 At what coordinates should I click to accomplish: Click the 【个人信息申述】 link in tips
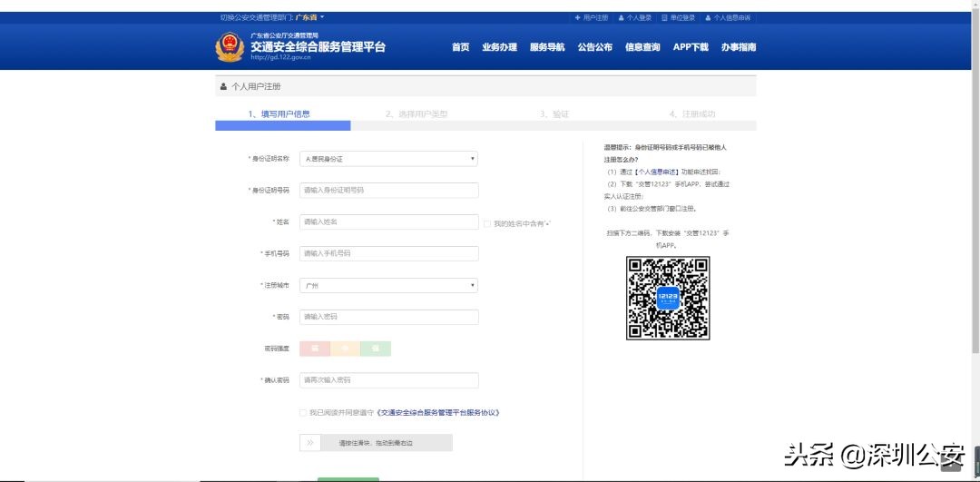pyautogui.click(x=655, y=172)
